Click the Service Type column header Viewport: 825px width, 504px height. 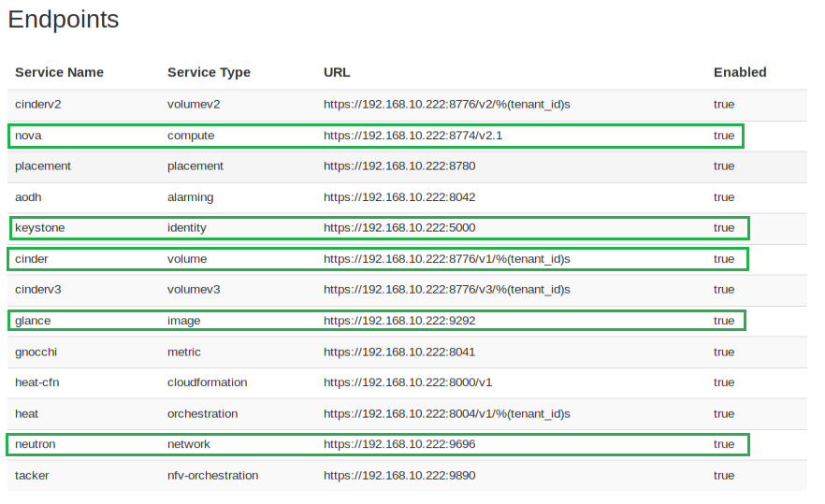point(209,72)
